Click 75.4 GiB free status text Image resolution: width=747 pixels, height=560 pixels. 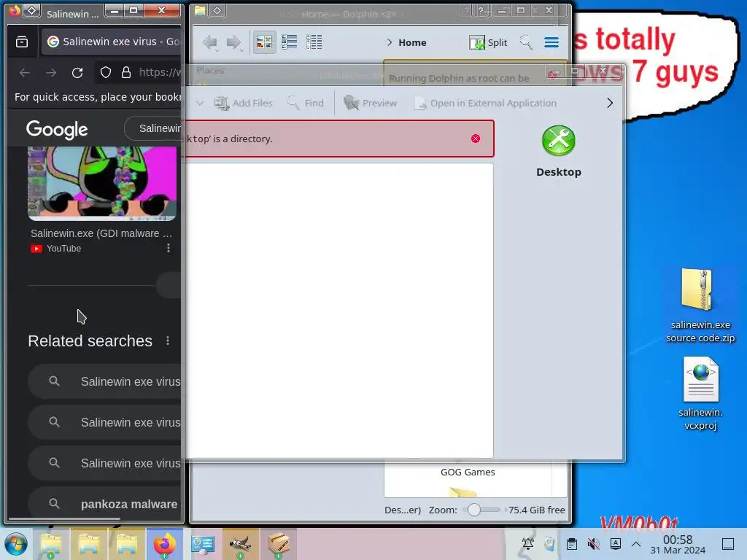(536, 510)
